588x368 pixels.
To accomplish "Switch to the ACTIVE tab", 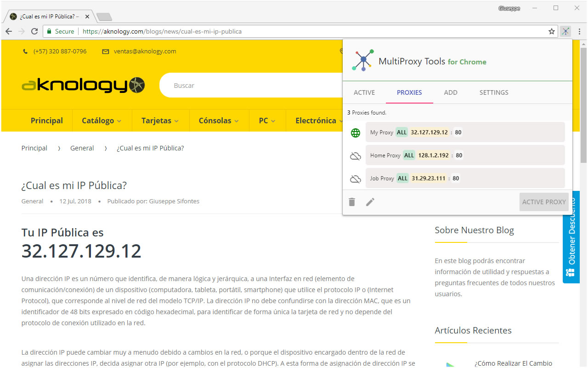I will [364, 92].
